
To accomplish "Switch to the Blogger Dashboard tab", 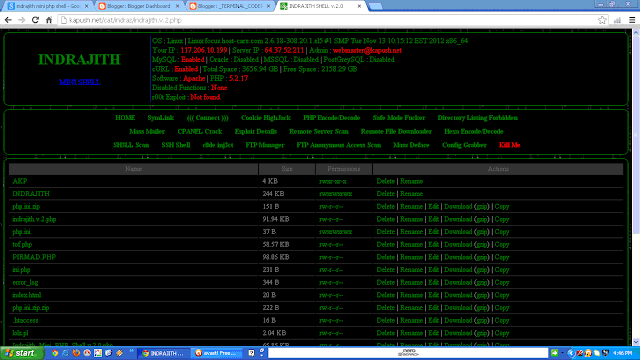I will (139, 6).
